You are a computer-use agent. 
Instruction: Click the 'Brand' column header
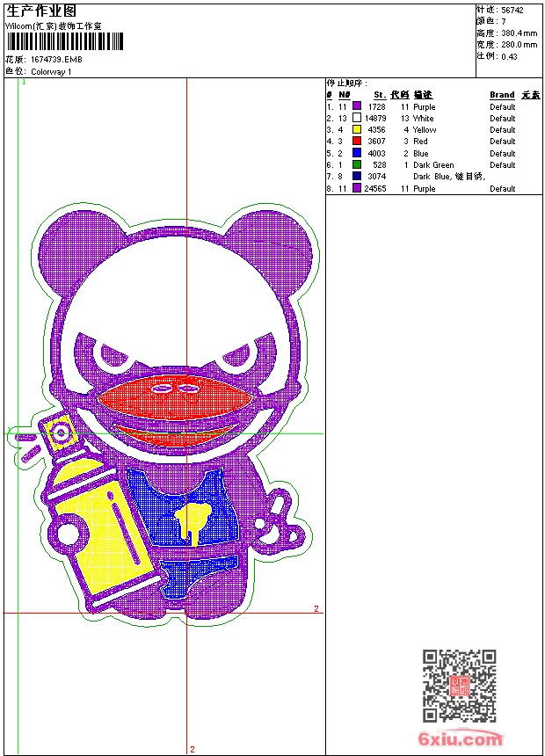coord(502,95)
